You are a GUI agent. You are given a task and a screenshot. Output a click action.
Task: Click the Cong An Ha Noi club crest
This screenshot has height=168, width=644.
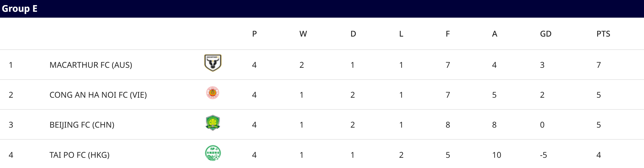pos(213,93)
